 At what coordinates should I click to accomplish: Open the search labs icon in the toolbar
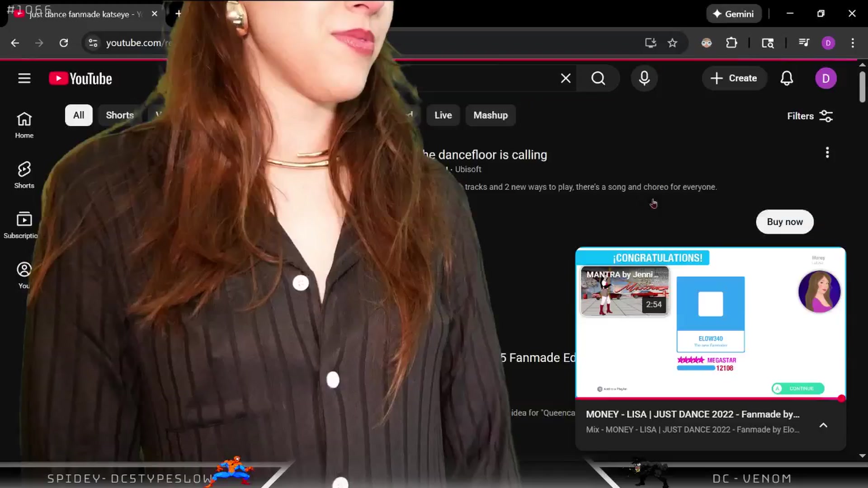pos(768,43)
